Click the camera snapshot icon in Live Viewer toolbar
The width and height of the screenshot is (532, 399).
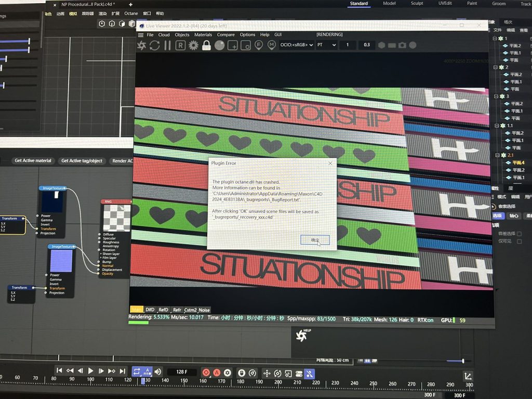[x=402, y=45]
